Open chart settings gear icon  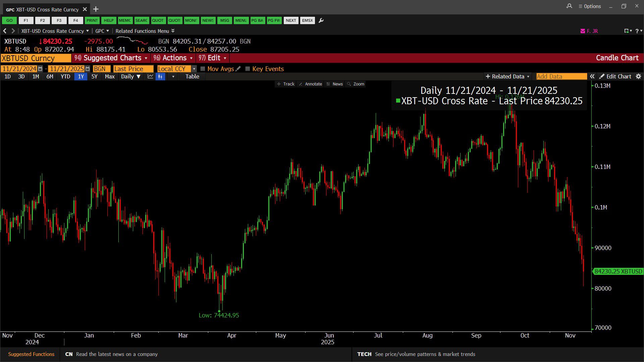[x=638, y=76]
